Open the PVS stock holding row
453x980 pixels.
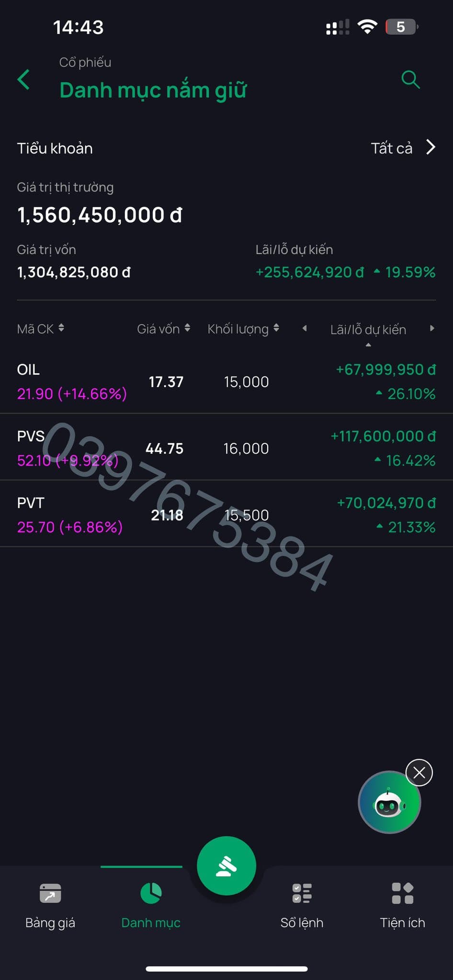click(x=226, y=448)
